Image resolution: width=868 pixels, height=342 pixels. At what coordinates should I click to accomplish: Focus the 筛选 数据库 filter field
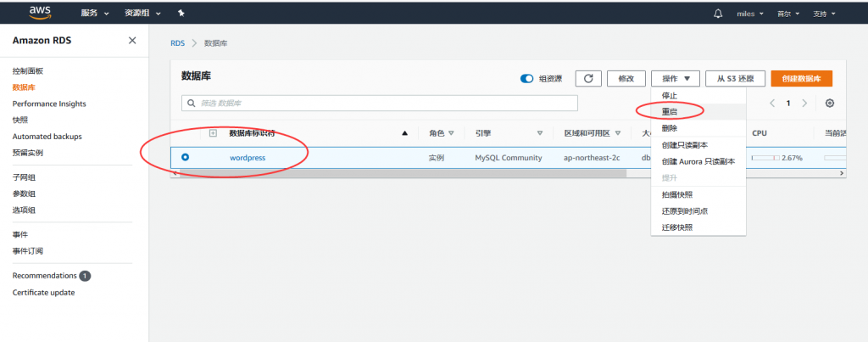click(380, 103)
